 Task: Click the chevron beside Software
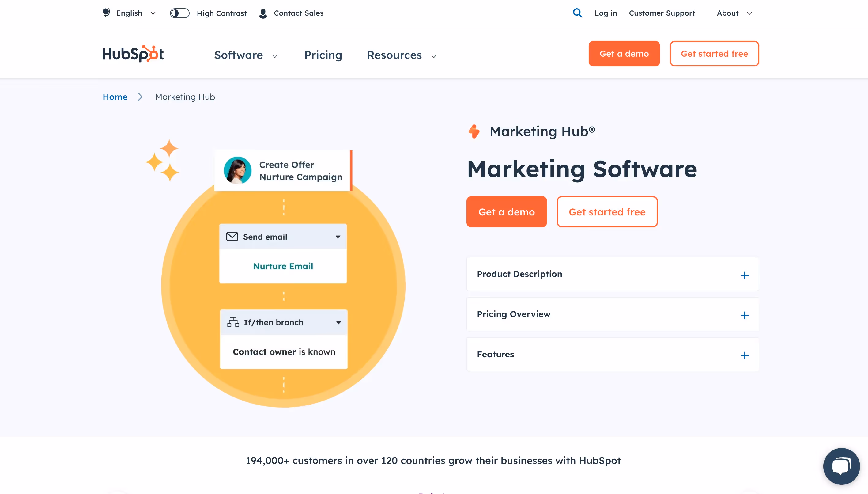click(275, 56)
